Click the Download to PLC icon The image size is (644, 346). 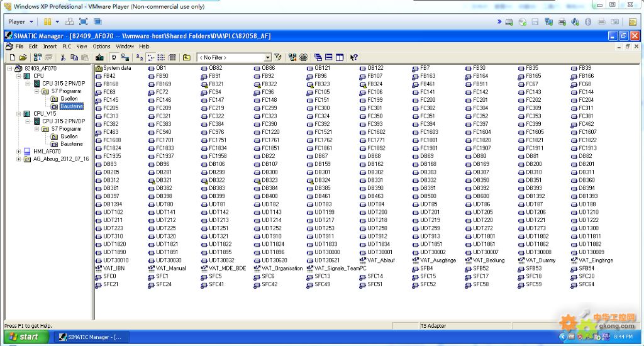[x=99, y=57]
